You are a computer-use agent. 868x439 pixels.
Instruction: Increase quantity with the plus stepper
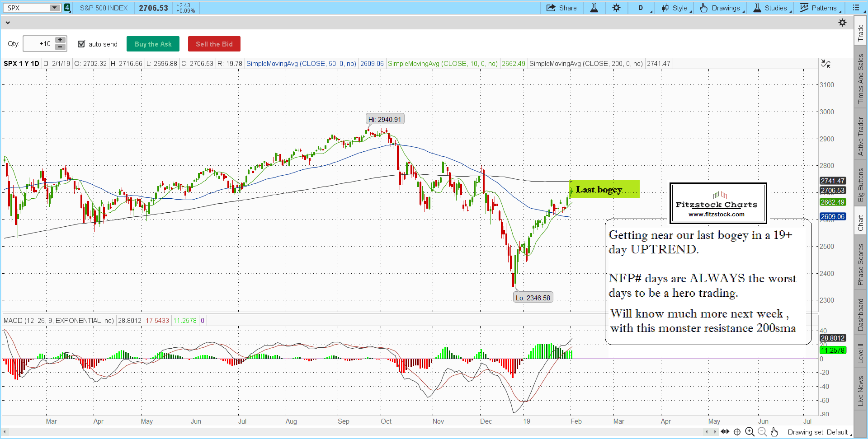click(x=60, y=40)
